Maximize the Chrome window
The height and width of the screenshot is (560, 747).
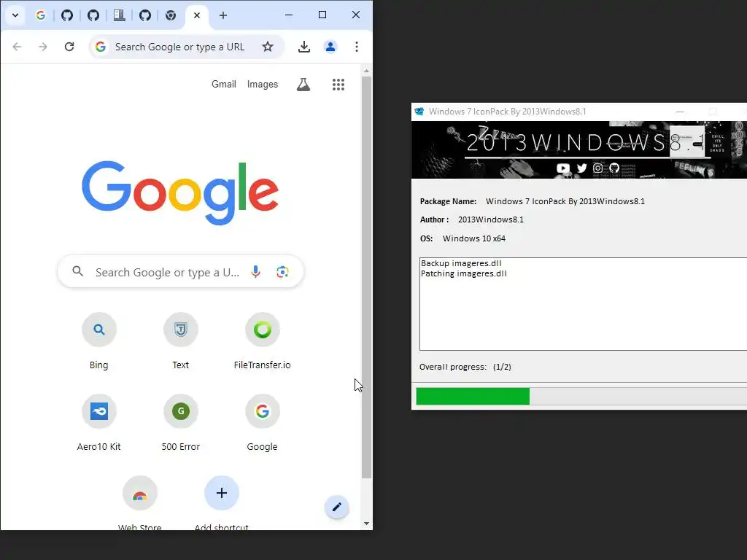point(322,15)
